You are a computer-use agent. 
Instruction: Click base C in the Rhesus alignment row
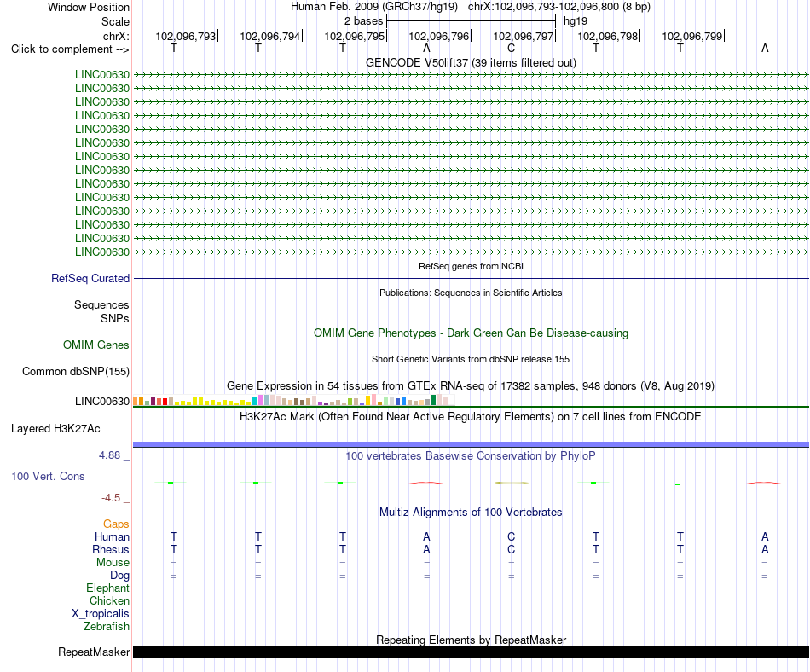tap(511, 549)
